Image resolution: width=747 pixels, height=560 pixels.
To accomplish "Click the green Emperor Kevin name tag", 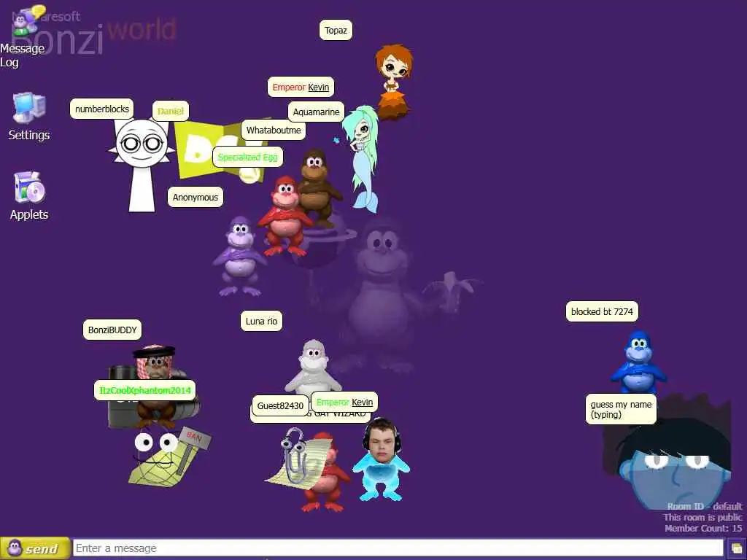I will point(344,402).
